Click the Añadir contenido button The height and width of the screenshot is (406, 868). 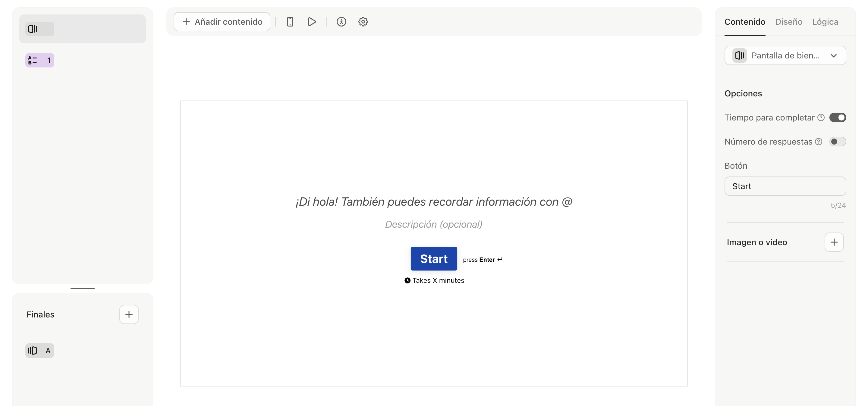click(x=222, y=22)
